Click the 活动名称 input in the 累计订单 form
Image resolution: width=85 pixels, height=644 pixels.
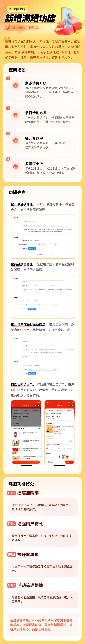point(47,342)
